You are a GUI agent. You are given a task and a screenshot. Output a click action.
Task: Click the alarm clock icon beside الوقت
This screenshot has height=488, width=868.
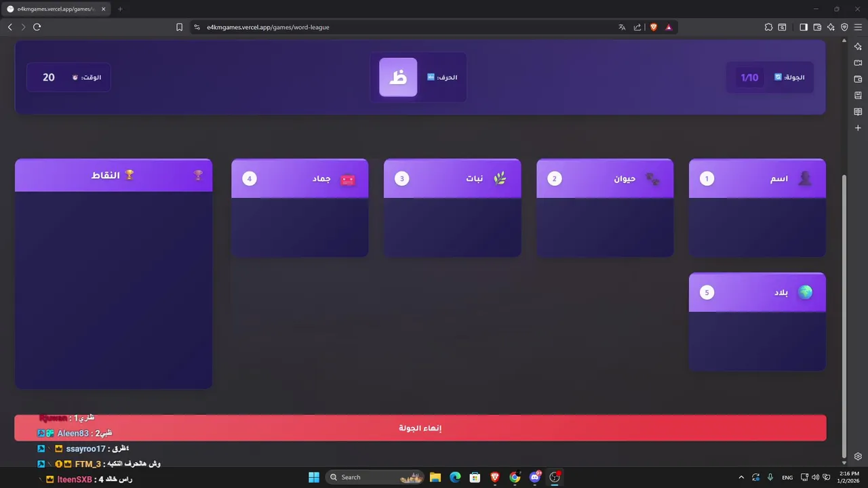click(75, 77)
